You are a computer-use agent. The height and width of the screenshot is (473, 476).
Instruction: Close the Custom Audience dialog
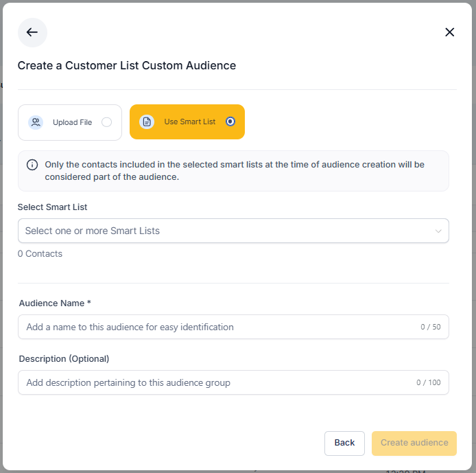pos(450,32)
